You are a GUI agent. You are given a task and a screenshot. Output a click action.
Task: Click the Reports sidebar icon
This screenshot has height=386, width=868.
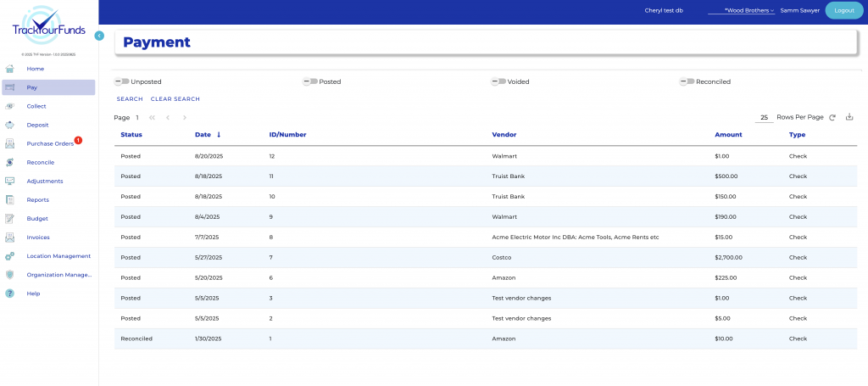[10, 200]
